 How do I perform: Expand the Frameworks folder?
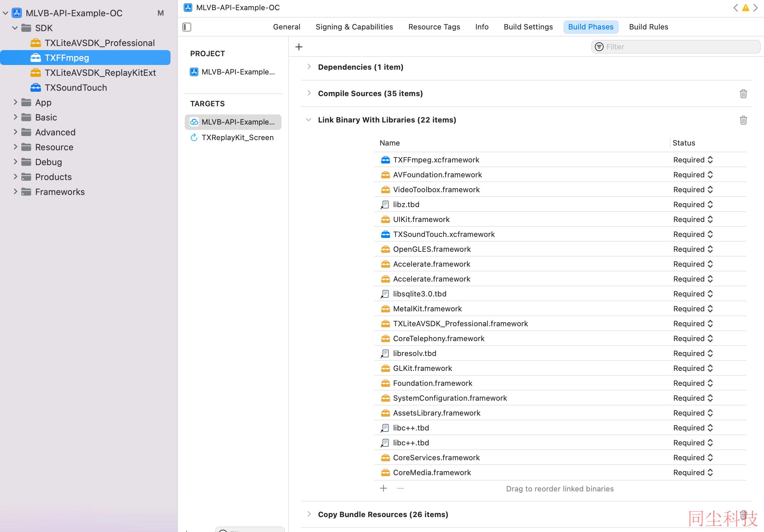[15, 192]
